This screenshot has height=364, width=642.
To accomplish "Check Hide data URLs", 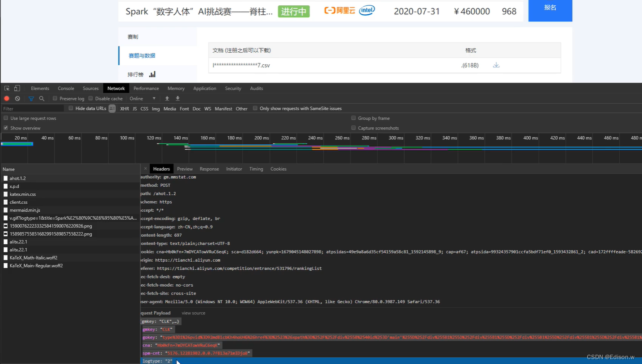I will pos(71,108).
